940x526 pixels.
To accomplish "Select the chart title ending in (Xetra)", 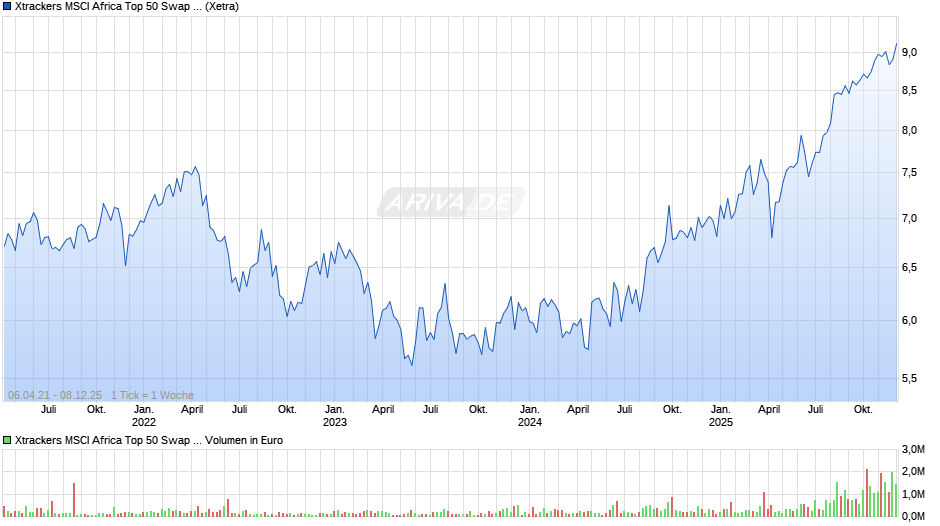I will 126,7.
